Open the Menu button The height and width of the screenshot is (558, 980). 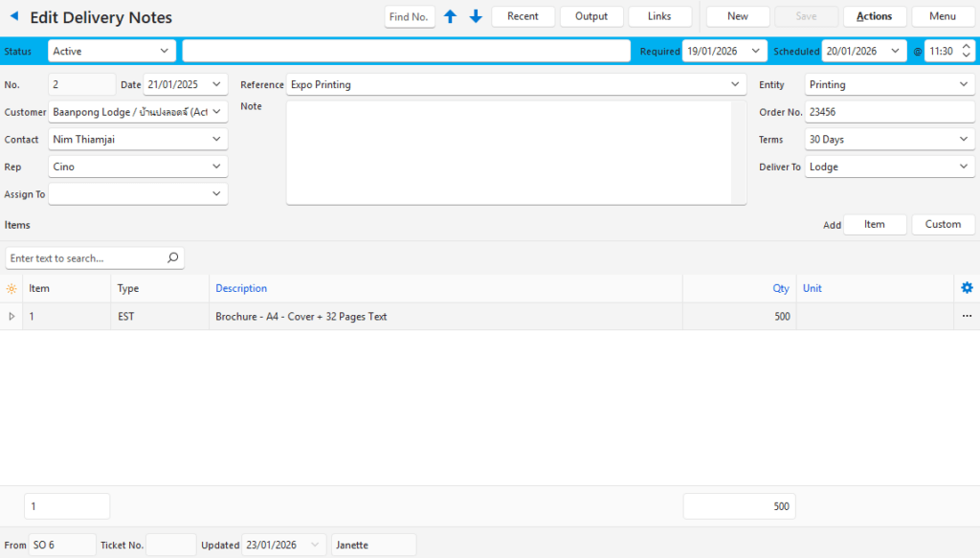pos(943,16)
